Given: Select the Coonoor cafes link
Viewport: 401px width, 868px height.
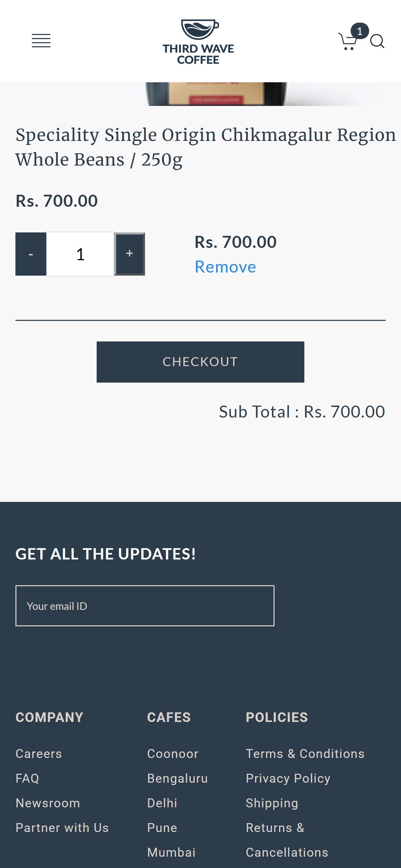Looking at the screenshot, I should click(x=173, y=754).
